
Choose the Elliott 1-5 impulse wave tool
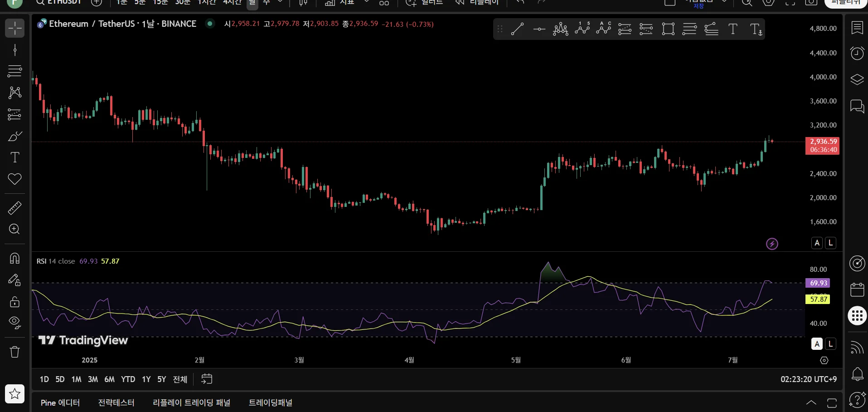[x=582, y=29]
